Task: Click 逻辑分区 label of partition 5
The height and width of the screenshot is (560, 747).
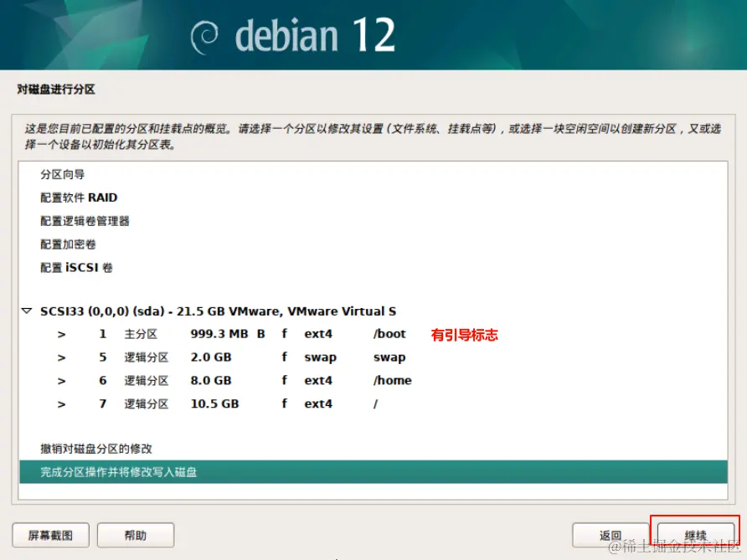Action: (147, 357)
